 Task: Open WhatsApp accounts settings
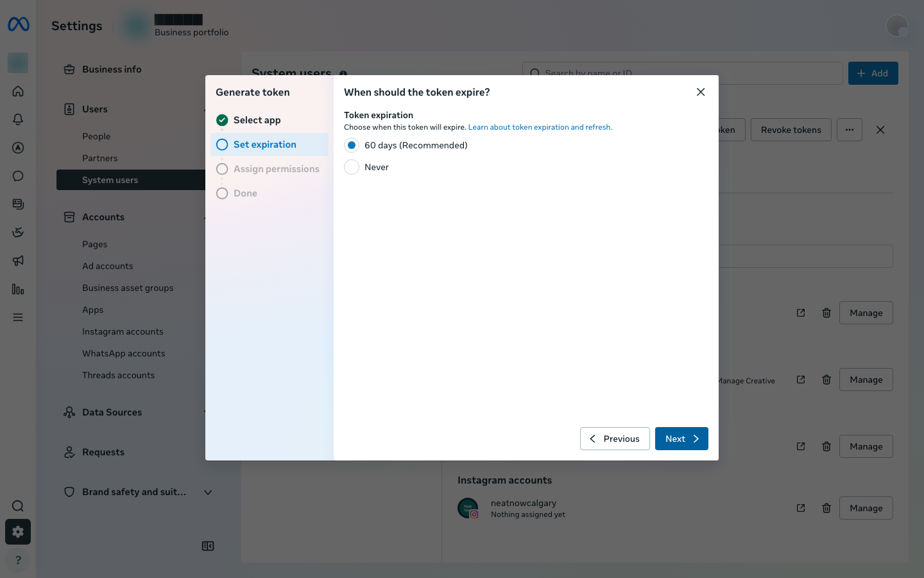tap(124, 353)
